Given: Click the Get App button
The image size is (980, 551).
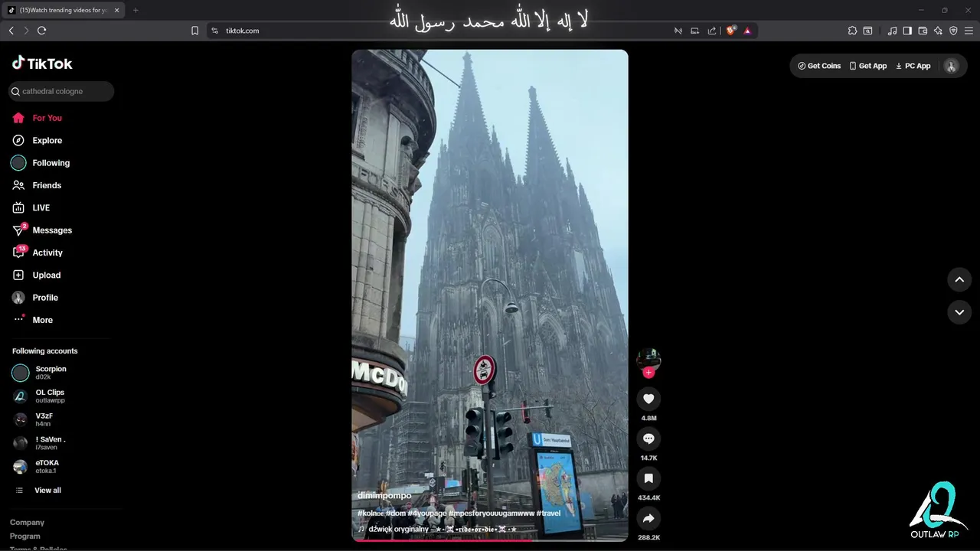Looking at the screenshot, I should click(x=868, y=66).
